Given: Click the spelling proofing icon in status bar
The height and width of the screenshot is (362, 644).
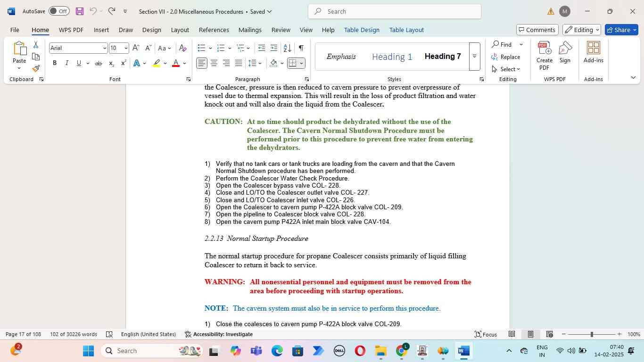Looking at the screenshot, I should click(109, 334).
